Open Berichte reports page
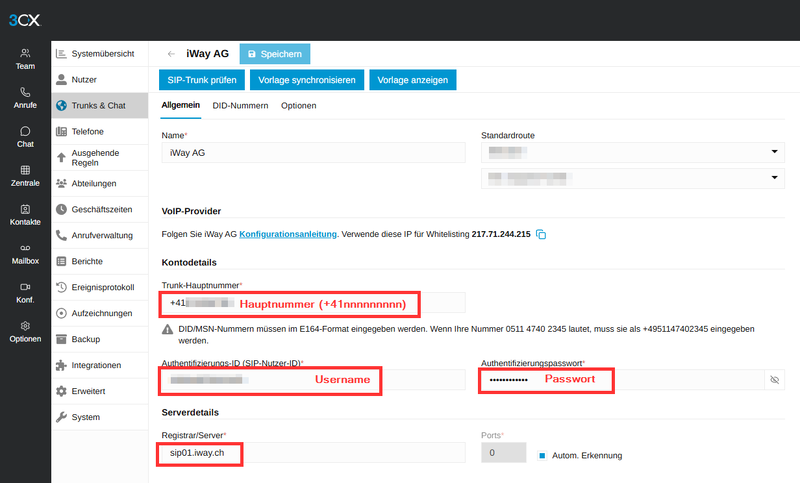The image size is (800, 483). point(99,262)
